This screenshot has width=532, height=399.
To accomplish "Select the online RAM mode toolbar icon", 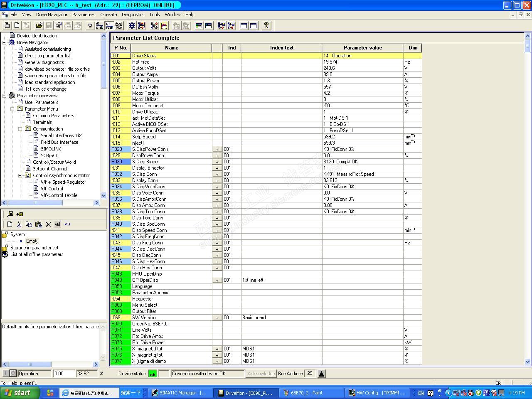I will [x=99, y=26].
